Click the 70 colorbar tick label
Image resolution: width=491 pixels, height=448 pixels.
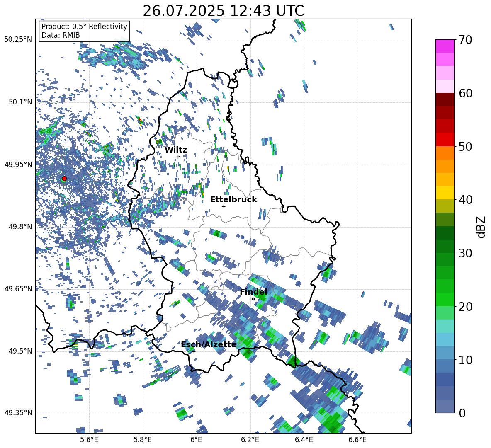coord(465,40)
